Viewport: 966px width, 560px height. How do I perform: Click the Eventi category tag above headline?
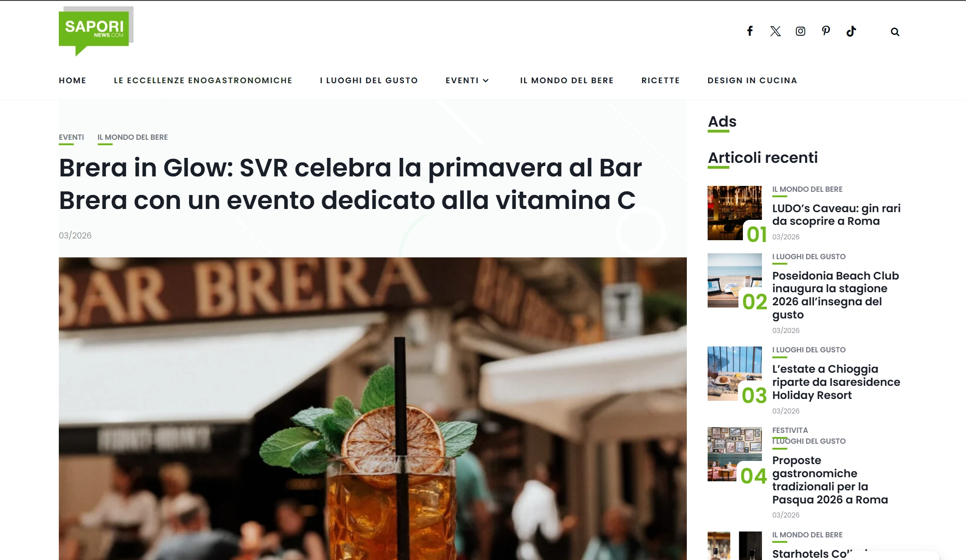pos(71,137)
